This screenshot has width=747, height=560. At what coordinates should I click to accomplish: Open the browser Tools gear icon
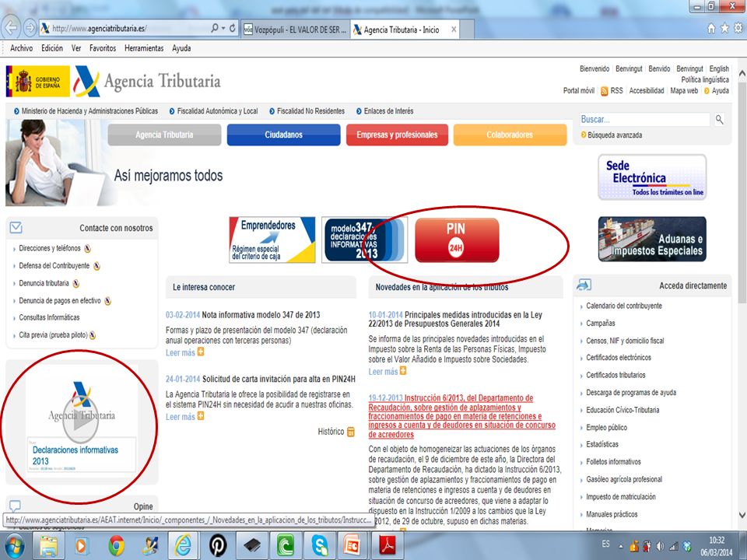tap(738, 29)
